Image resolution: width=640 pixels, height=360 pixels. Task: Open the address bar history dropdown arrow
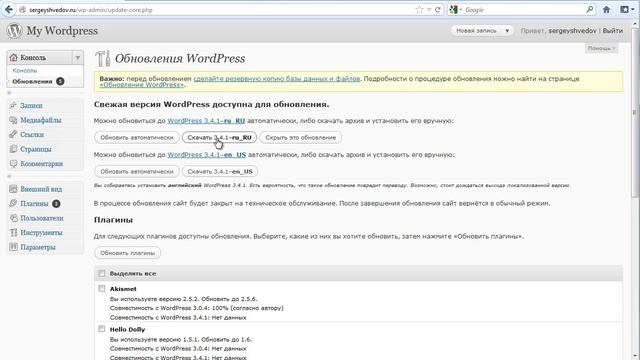pos(429,10)
